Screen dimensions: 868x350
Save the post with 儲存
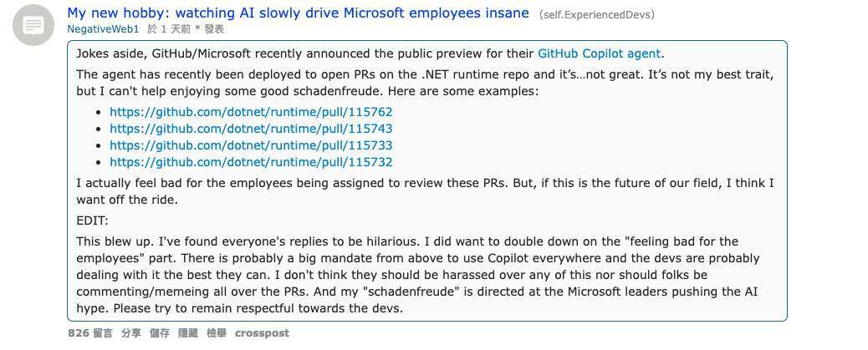point(160,332)
